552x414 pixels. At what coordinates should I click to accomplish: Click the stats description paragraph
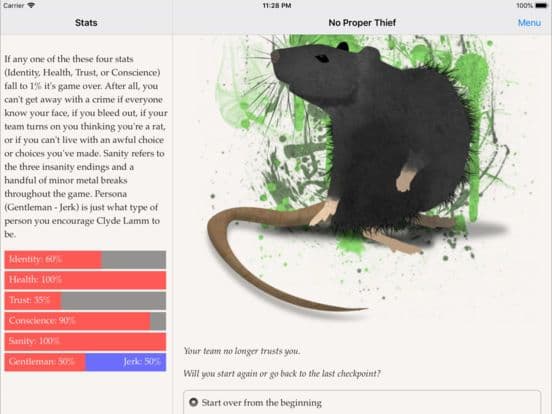point(86,146)
